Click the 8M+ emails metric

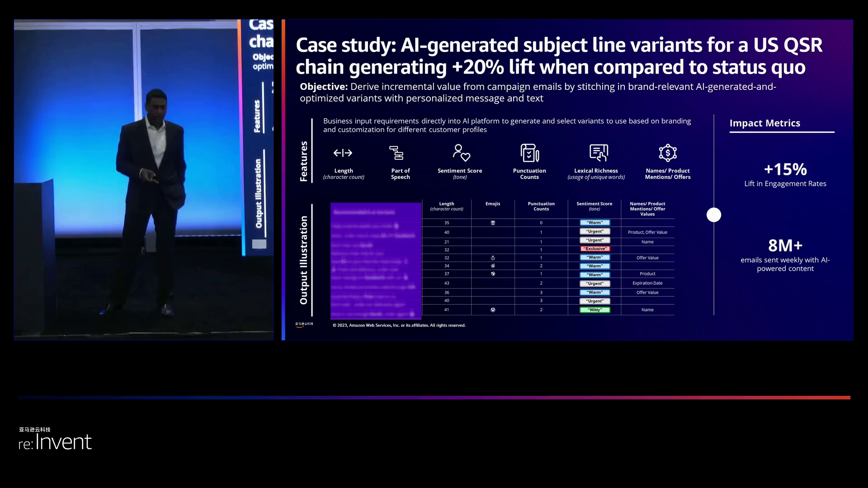click(x=785, y=246)
